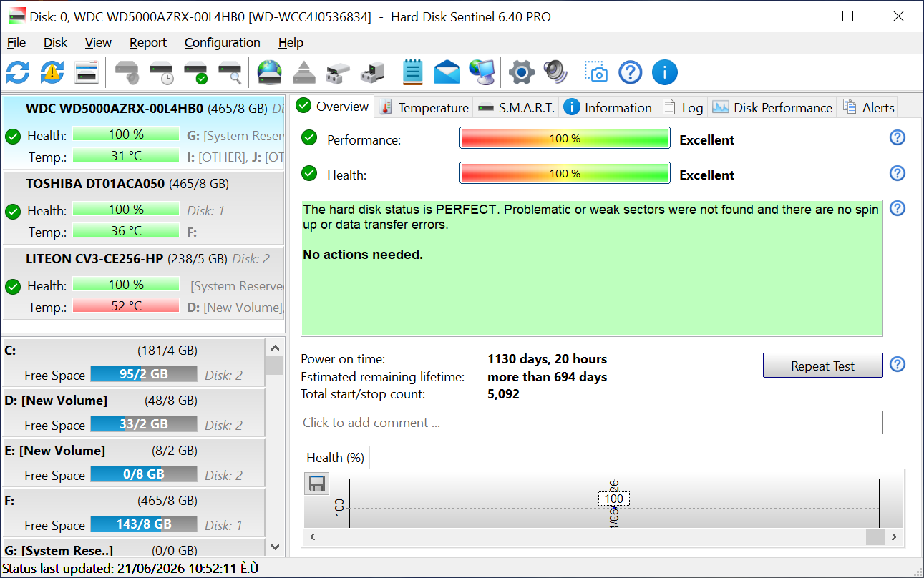Click partition list scroll up arrow
Image resolution: width=924 pixels, height=578 pixels.
(x=275, y=348)
